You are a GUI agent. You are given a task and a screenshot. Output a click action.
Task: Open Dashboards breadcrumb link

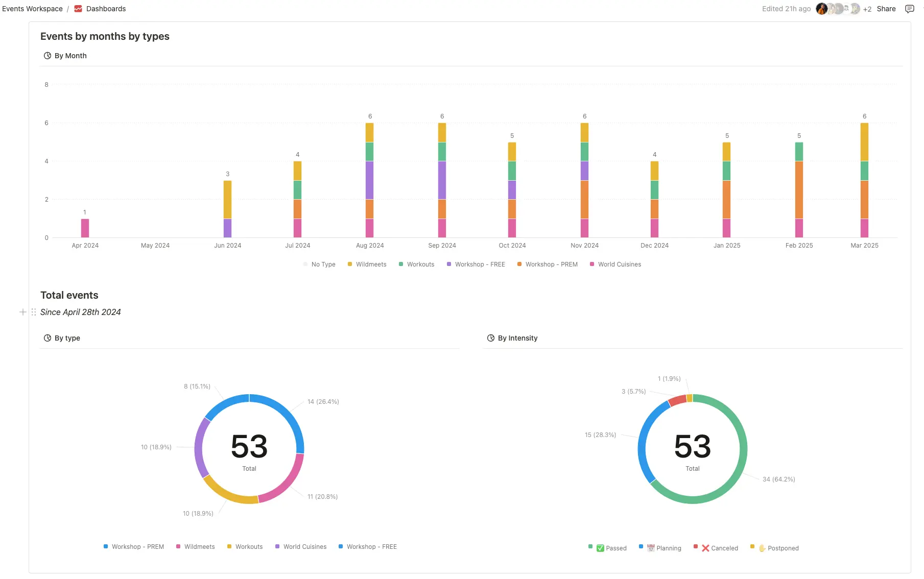pos(106,9)
